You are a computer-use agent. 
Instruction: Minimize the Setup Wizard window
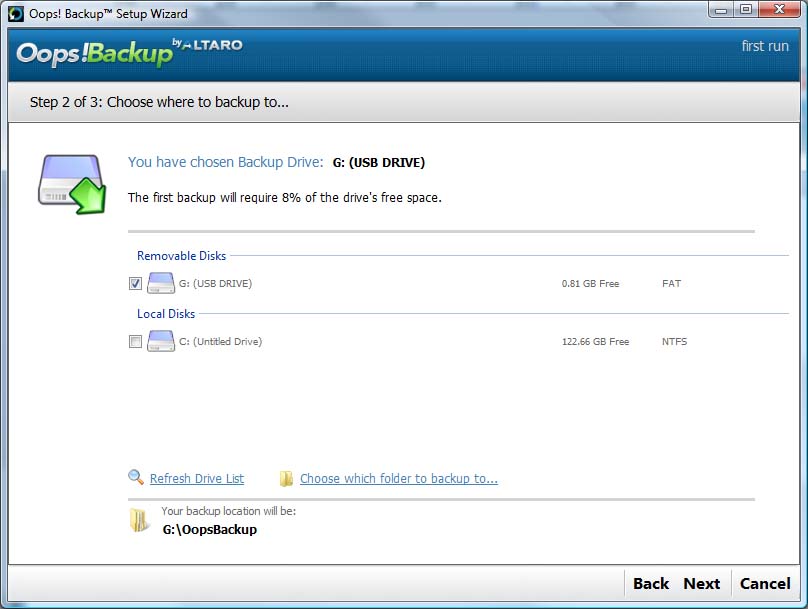pyautogui.click(x=721, y=10)
